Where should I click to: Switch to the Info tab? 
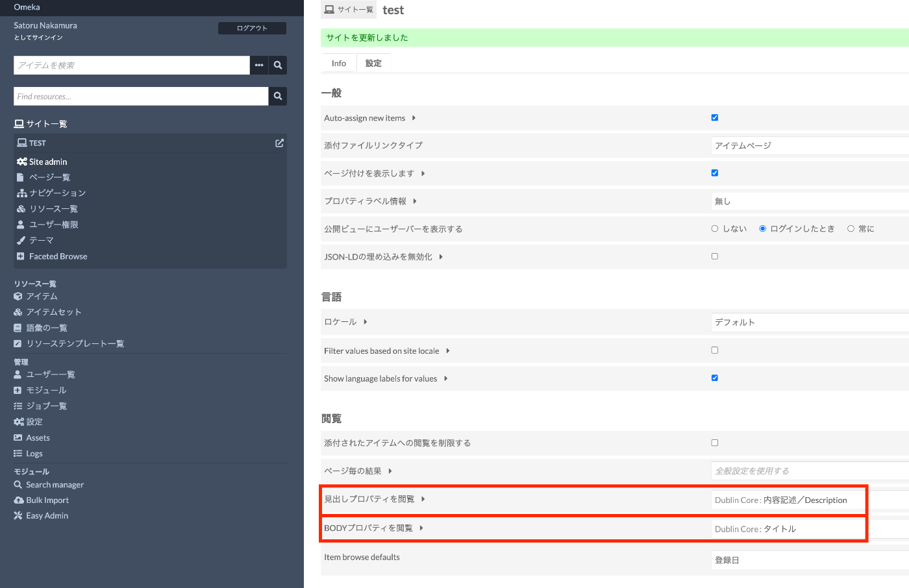pyautogui.click(x=339, y=63)
